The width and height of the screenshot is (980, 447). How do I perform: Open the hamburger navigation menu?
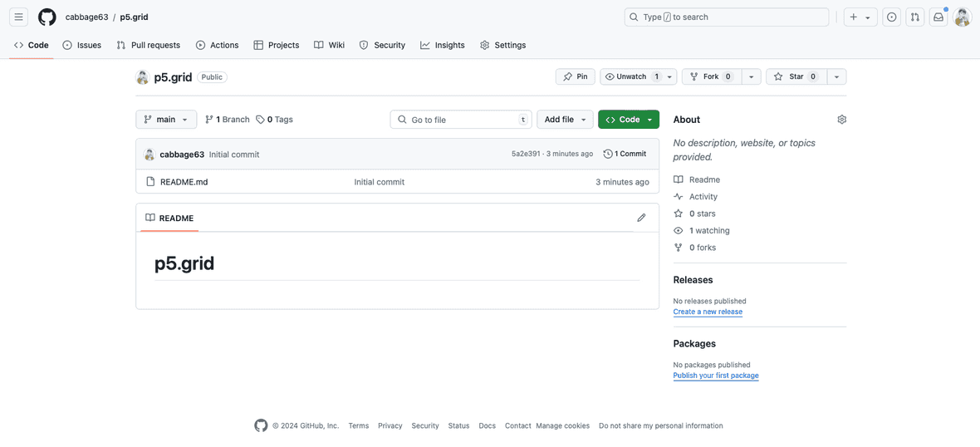(x=18, y=17)
